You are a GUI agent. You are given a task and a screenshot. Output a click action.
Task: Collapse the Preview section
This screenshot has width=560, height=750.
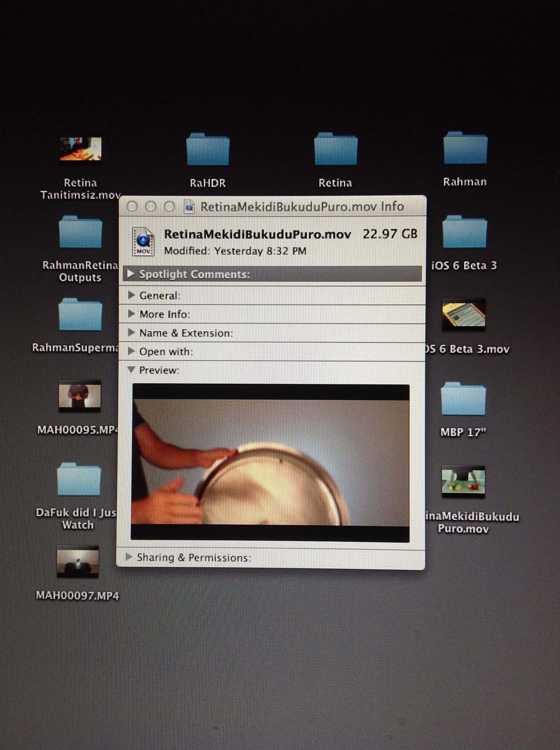pos(130,370)
